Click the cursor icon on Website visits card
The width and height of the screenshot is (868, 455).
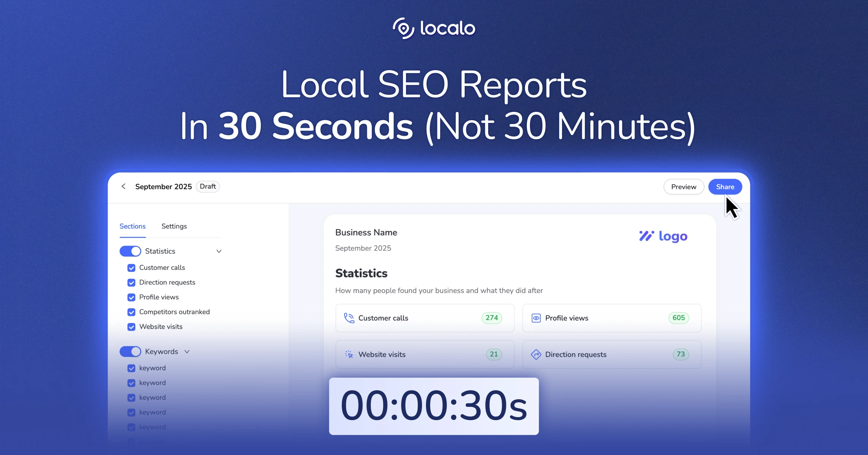348,354
